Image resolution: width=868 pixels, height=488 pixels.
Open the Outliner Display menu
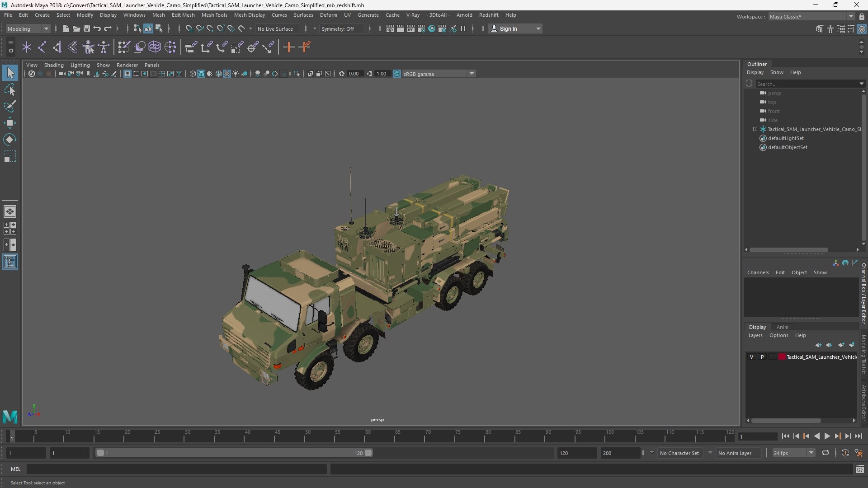pyautogui.click(x=755, y=72)
